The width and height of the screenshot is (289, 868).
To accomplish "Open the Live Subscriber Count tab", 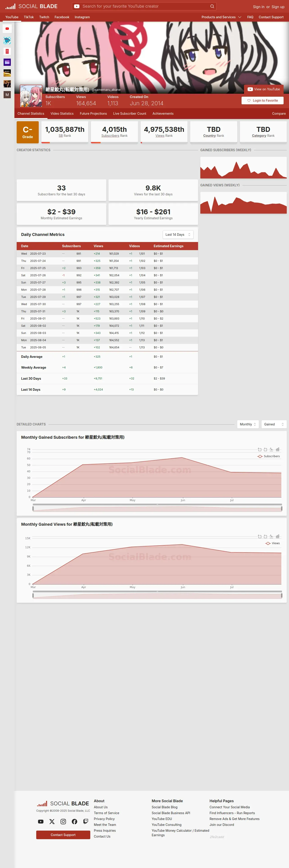I will [129, 114].
